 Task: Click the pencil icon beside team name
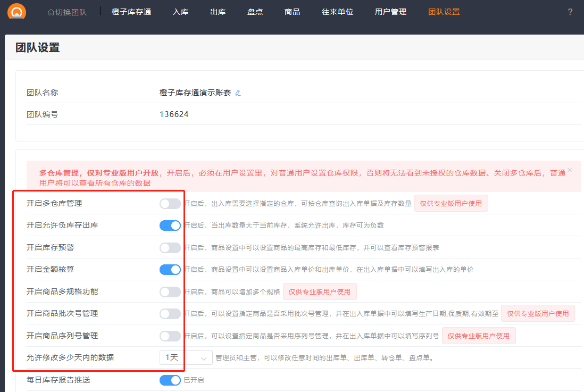[238, 93]
